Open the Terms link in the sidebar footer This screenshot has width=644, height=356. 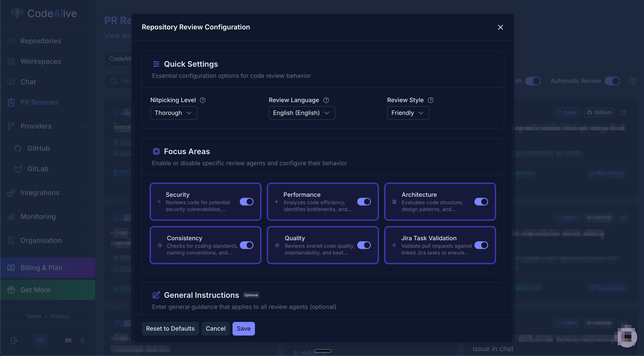tap(34, 316)
